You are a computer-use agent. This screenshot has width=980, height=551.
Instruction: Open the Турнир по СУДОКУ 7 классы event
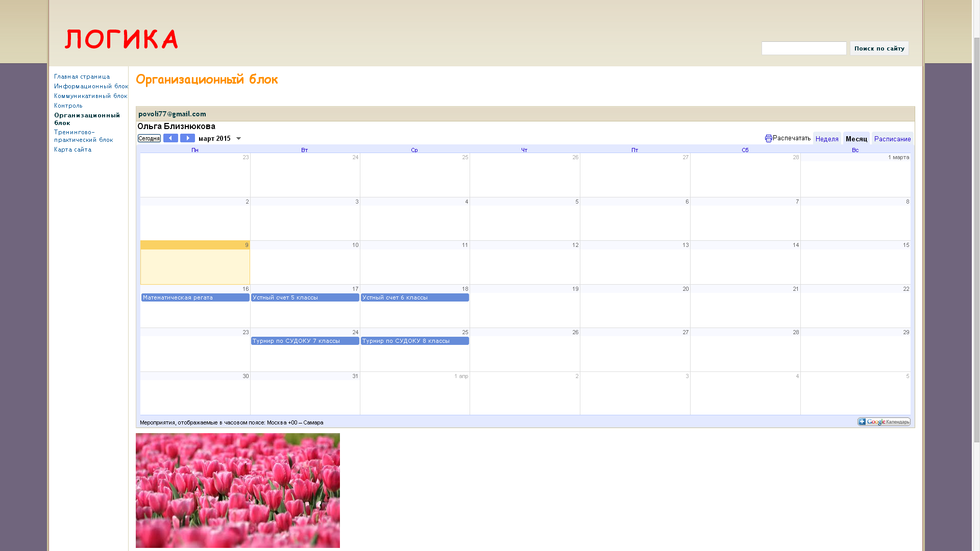pos(305,341)
